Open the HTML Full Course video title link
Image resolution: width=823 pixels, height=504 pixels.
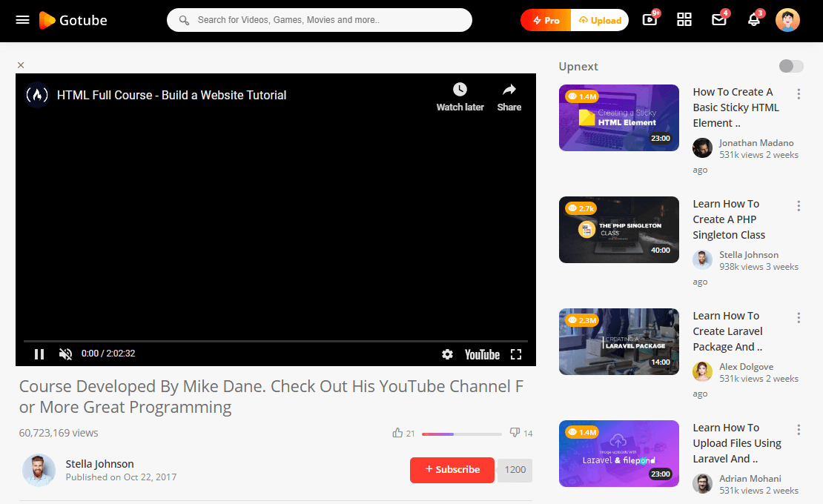(x=171, y=95)
